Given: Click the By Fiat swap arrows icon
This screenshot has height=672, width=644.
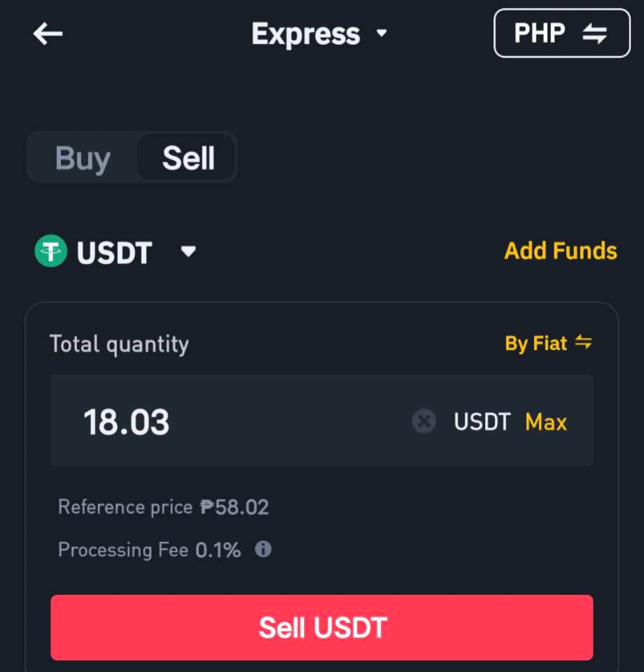Looking at the screenshot, I should pos(584,342).
